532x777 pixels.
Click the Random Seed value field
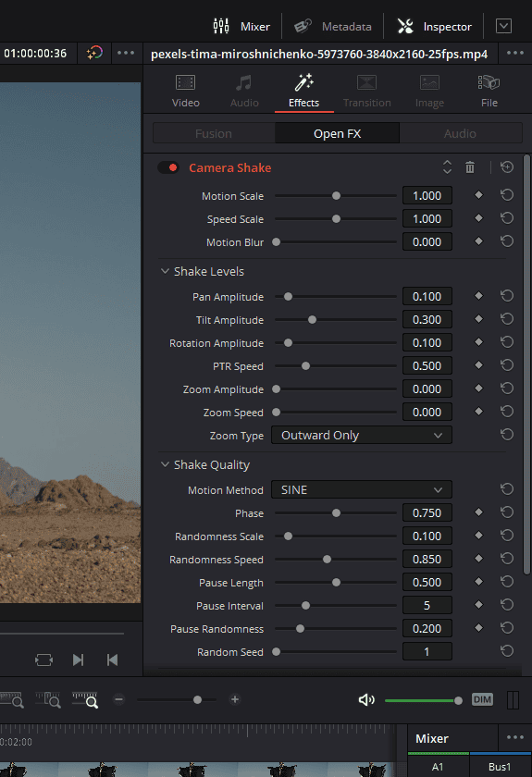tap(427, 651)
